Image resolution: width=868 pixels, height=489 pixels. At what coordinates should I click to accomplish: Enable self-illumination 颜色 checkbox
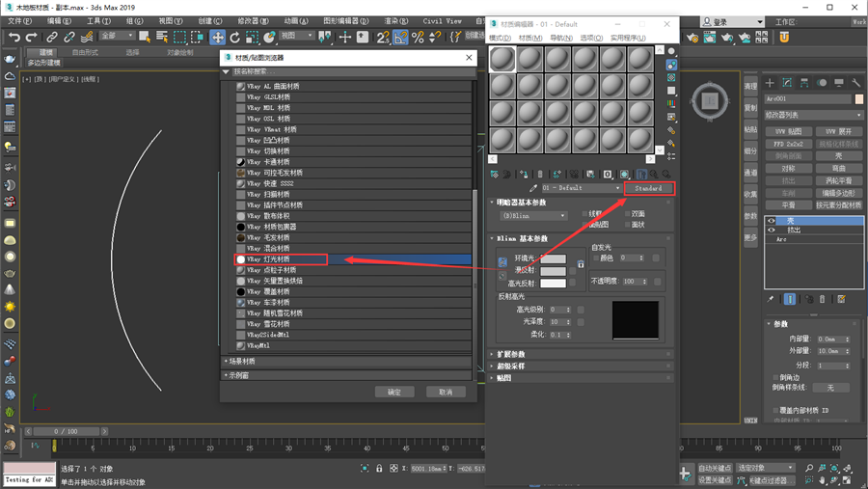[596, 258]
